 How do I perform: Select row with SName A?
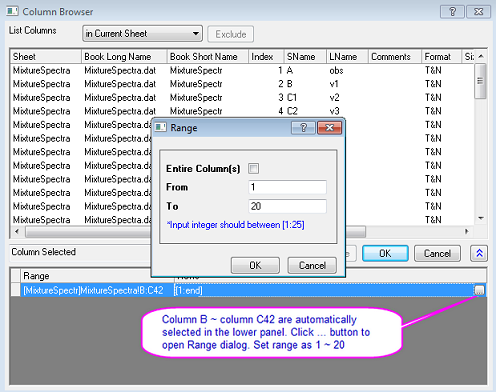point(242,70)
